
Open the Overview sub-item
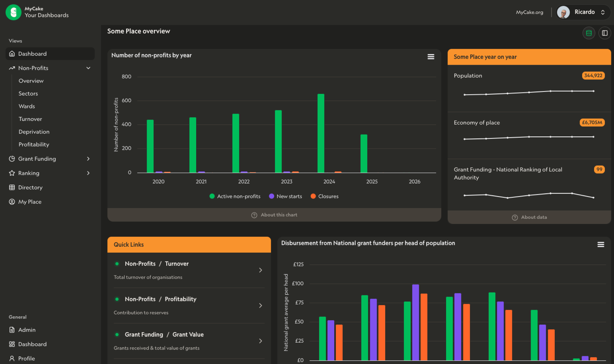[31, 81]
